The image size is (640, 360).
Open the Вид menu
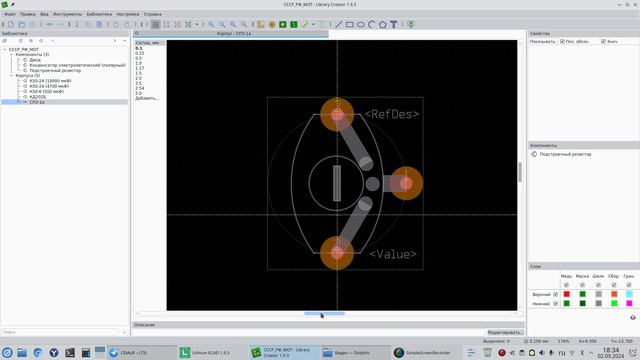click(44, 14)
